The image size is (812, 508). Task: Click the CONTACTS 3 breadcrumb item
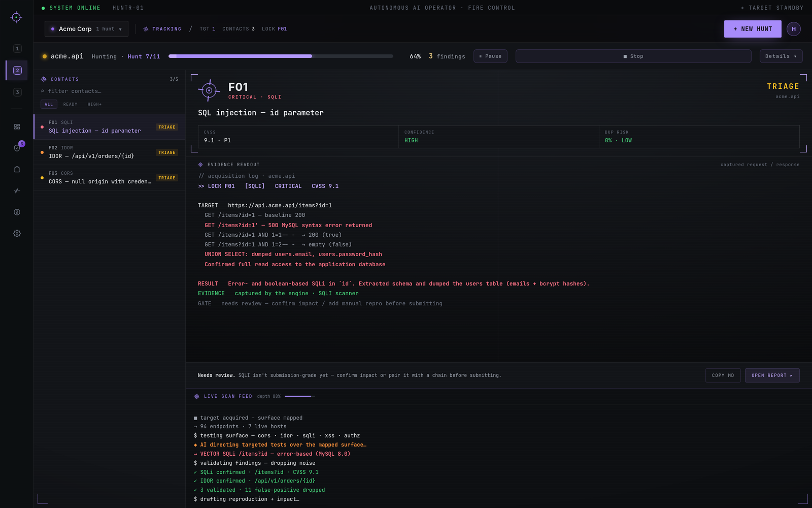[x=239, y=29]
